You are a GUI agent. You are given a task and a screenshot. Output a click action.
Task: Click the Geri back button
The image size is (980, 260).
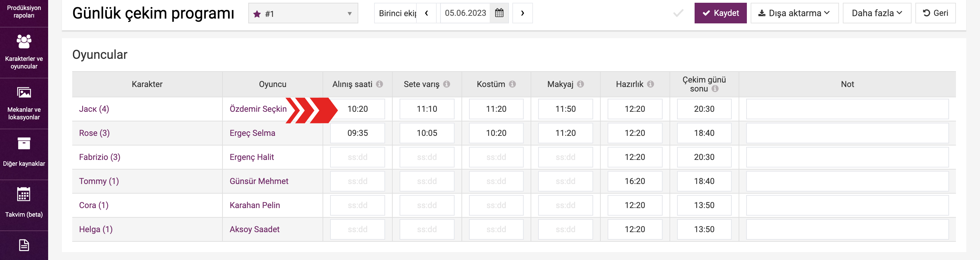click(x=935, y=13)
